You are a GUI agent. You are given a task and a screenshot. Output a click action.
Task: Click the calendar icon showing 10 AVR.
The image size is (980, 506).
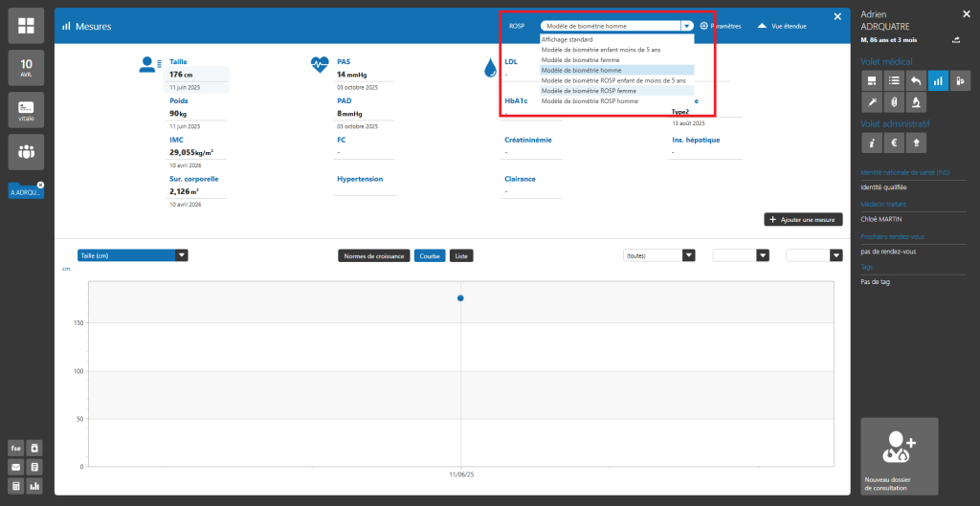26,69
